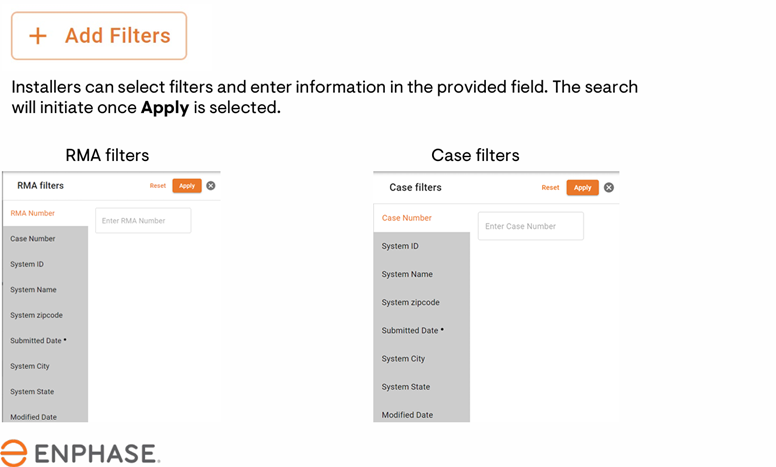The image size is (776, 467).
Task: Click the Enphase logo
Action: click(x=80, y=453)
